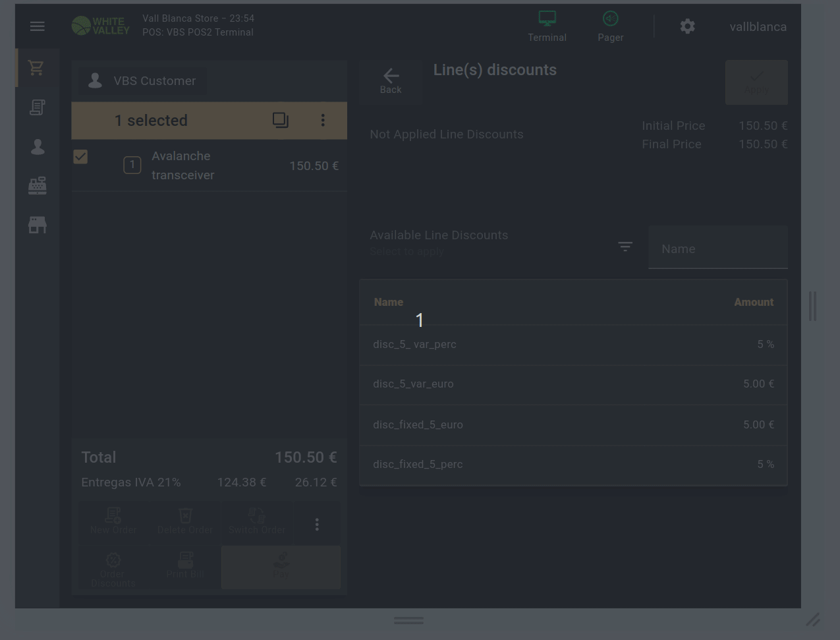This screenshot has width=840, height=640.
Task: Open the store section in sidebar
Action: 37,225
